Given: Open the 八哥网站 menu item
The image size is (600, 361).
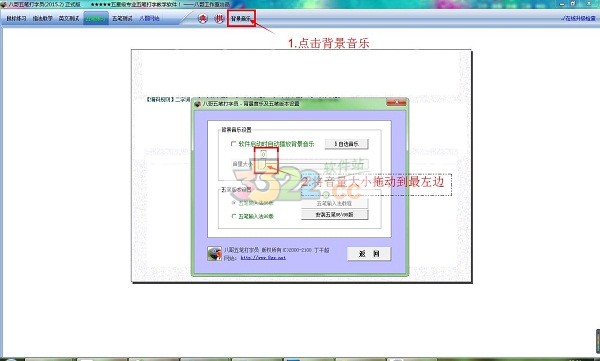Looking at the screenshot, I should pyautogui.click(x=149, y=18).
